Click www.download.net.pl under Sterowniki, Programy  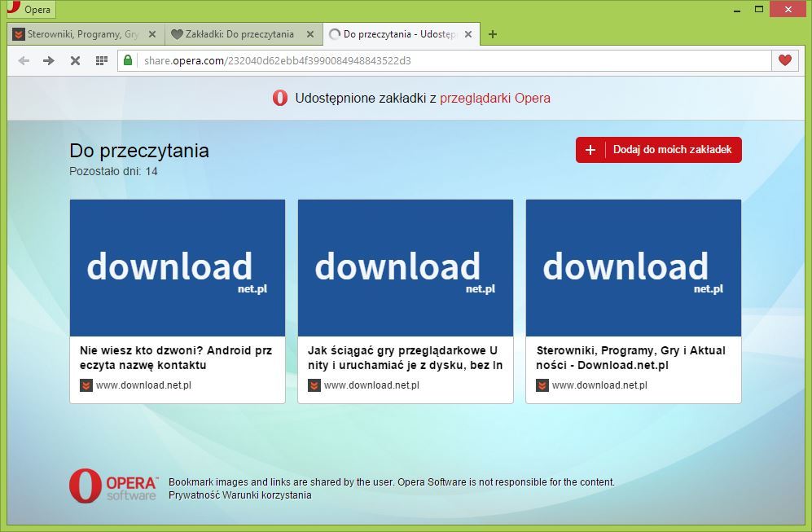coord(599,385)
